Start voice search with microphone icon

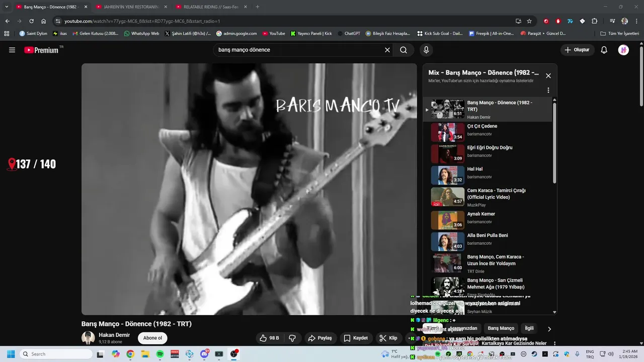(426, 50)
